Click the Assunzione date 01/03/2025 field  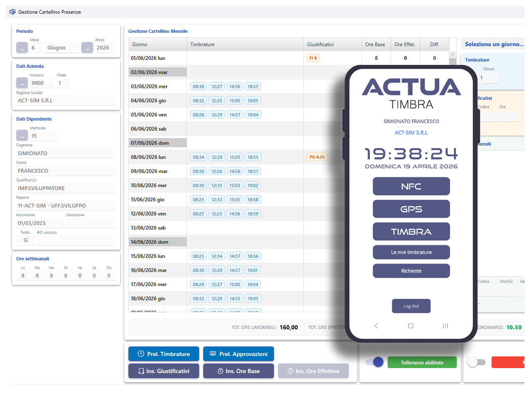point(40,223)
